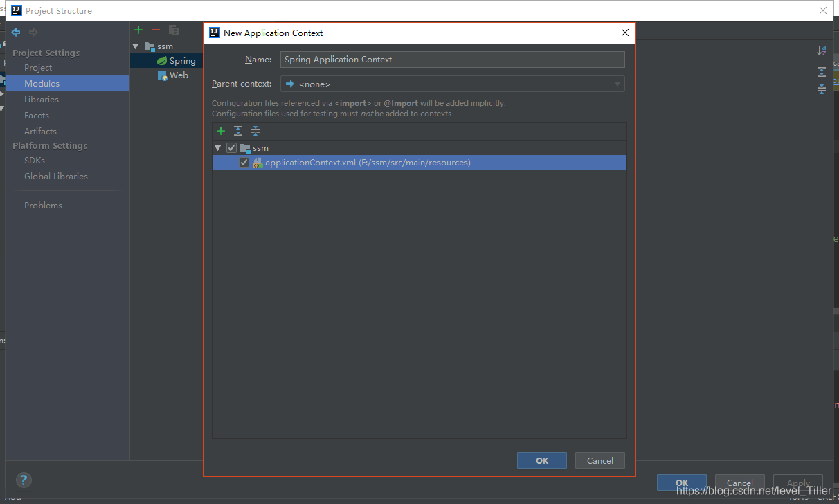The width and height of the screenshot is (839, 504).
Task: Add a new module with the Project Structure plus icon
Action: [x=138, y=30]
